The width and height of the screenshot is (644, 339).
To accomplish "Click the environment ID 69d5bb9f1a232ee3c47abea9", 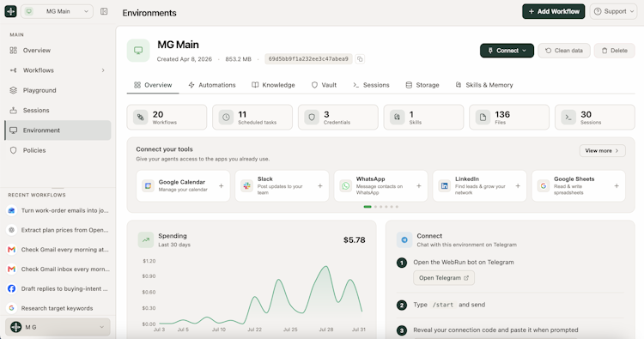I will pyautogui.click(x=308, y=59).
